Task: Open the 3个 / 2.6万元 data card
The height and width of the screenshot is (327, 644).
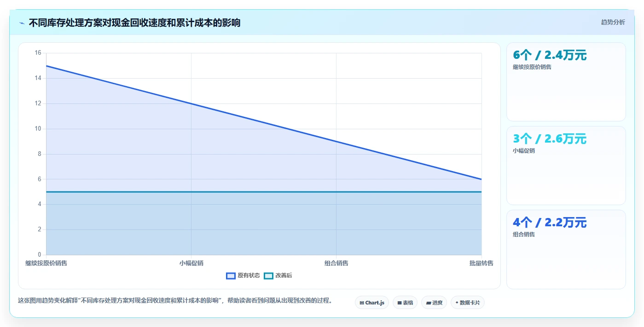Action: point(566,166)
